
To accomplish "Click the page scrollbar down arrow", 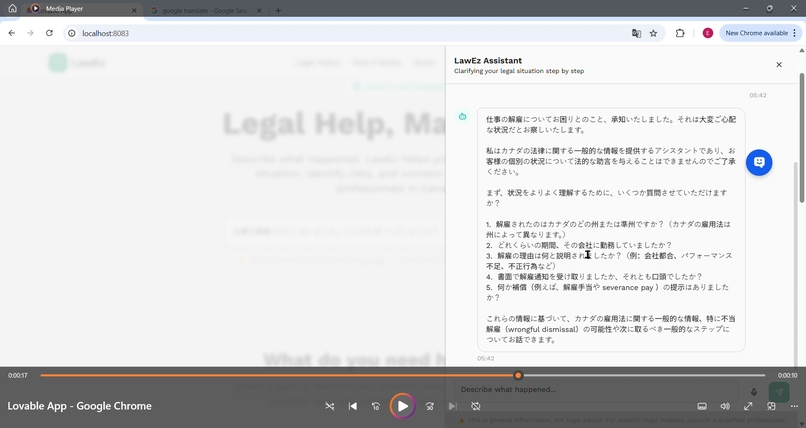I will tap(802, 423).
